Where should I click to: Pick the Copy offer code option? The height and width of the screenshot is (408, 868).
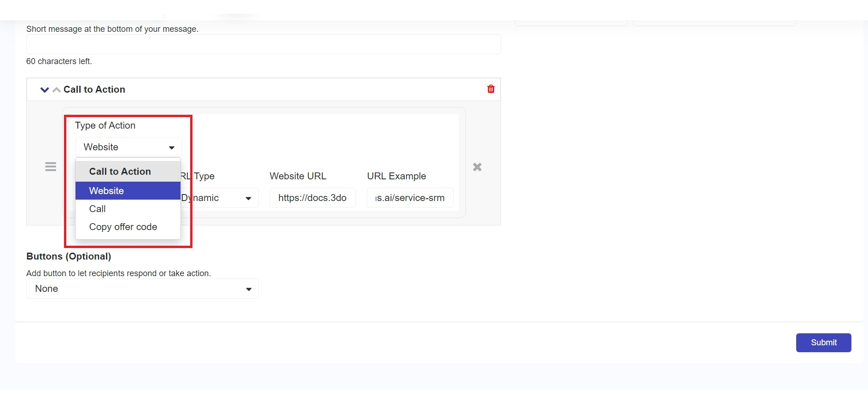pos(123,227)
